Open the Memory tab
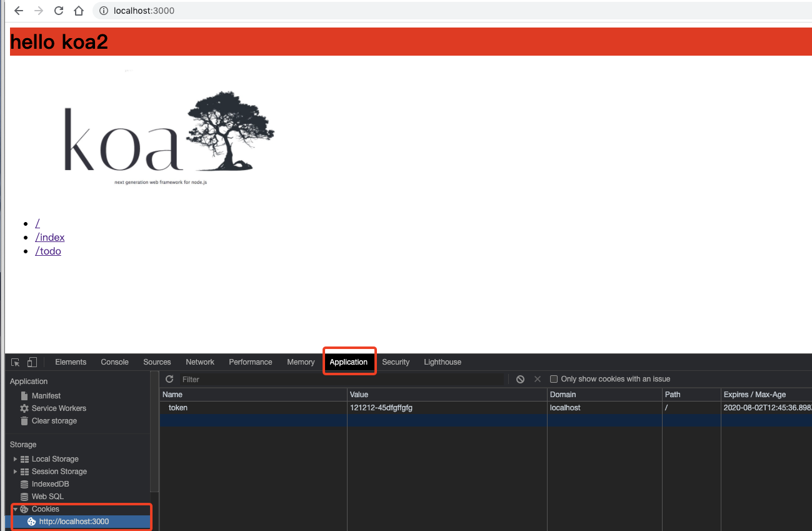The image size is (812, 531). pos(301,362)
